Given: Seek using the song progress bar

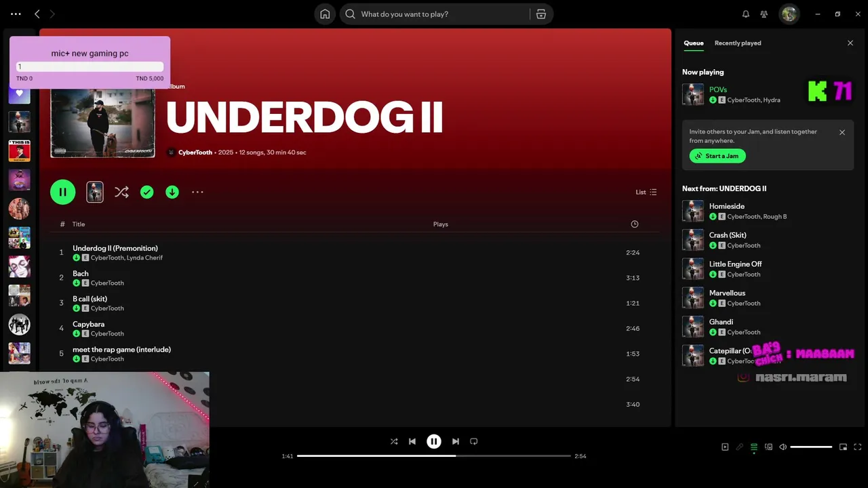Looking at the screenshot, I should (434, 456).
